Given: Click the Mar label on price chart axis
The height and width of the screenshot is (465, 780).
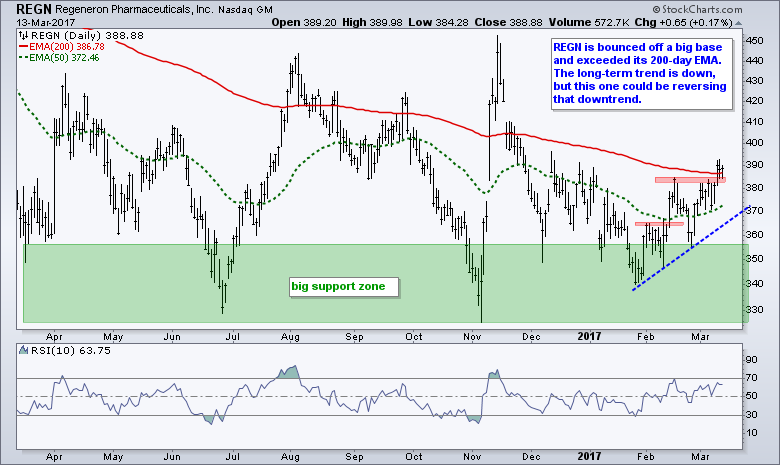Looking at the screenshot, I should point(700,337).
